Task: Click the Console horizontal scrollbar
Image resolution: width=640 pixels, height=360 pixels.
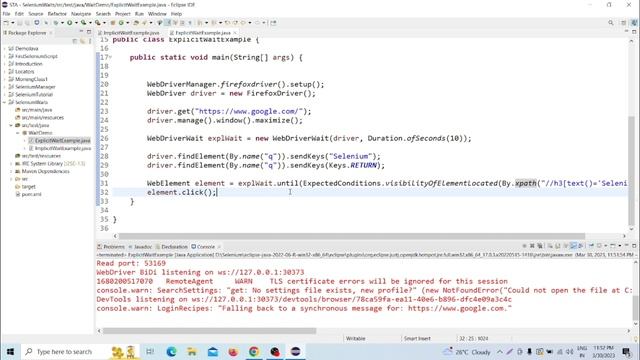Action: tap(209, 331)
